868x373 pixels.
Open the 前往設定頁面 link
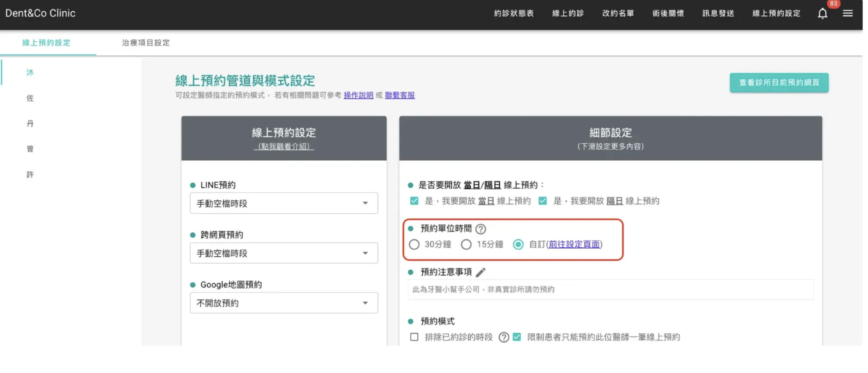(x=573, y=244)
